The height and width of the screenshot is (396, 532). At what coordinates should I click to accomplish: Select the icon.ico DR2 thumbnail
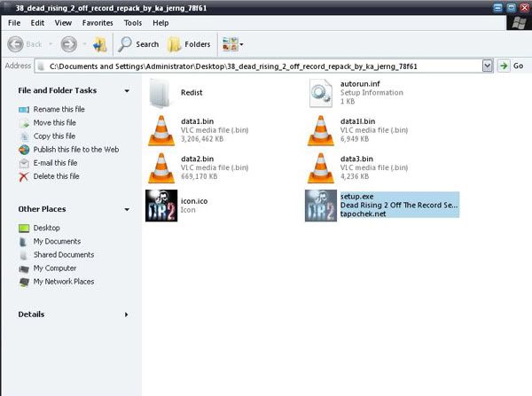(x=161, y=206)
